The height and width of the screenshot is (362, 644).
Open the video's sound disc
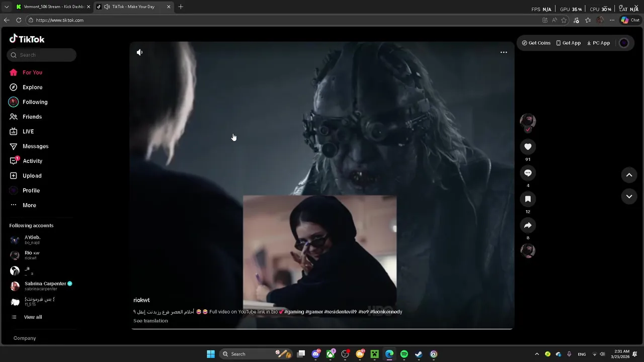[528, 250]
